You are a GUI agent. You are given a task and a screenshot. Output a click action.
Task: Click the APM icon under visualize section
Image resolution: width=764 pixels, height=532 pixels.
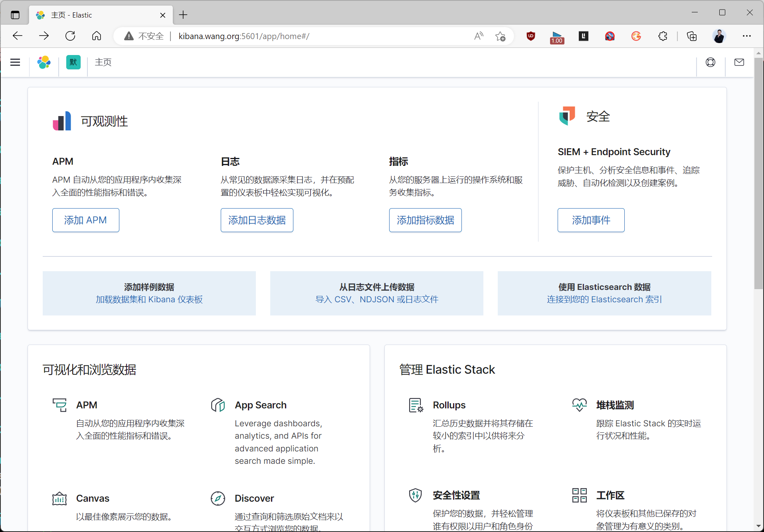[60, 405]
